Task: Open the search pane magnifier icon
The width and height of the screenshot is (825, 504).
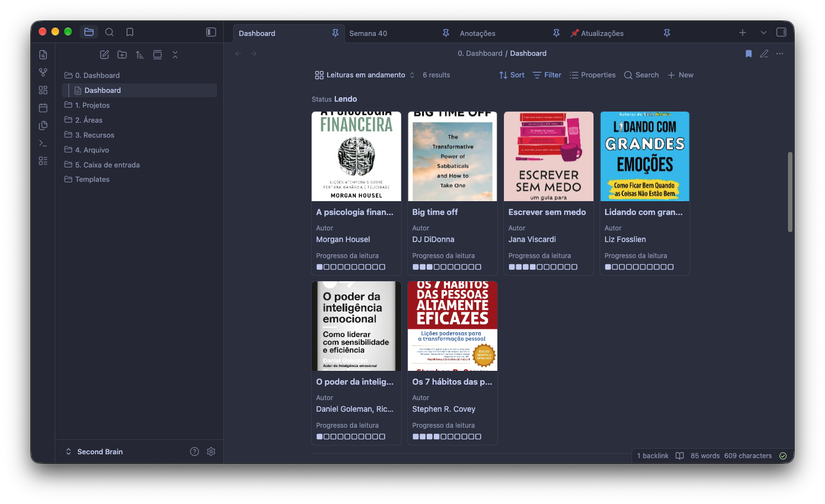Action: 109,32
